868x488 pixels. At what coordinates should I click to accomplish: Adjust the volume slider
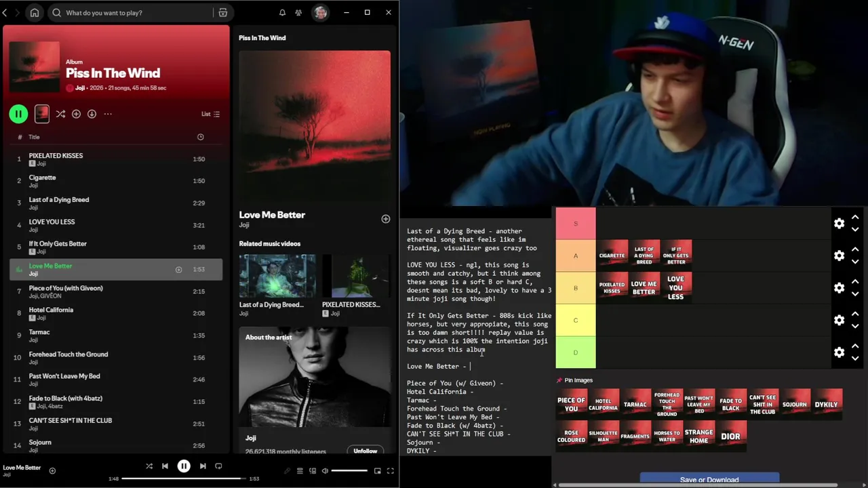click(349, 470)
